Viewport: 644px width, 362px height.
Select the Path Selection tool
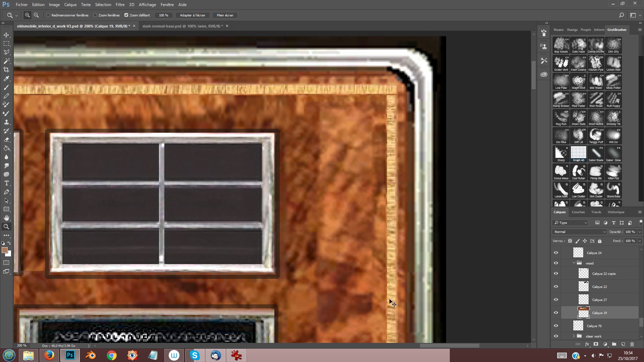click(6, 200)
